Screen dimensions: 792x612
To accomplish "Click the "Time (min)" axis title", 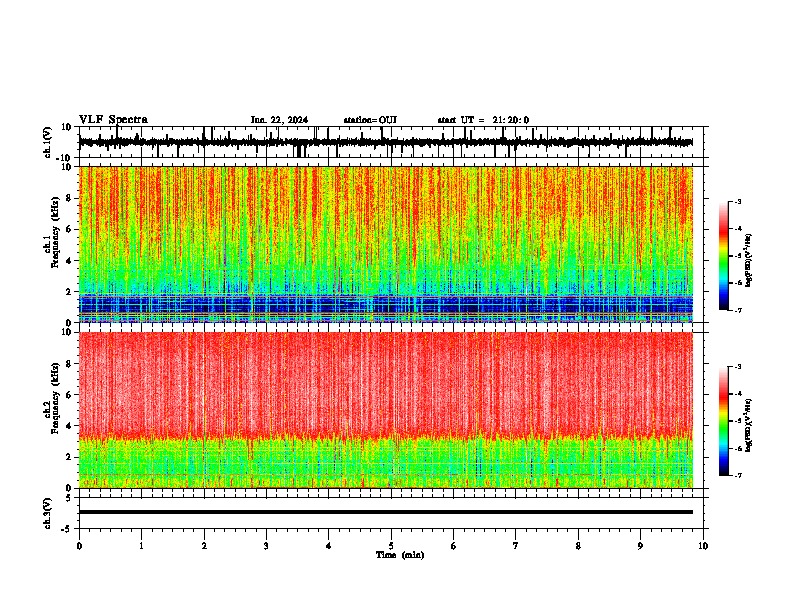I will (x=400, y=555).
